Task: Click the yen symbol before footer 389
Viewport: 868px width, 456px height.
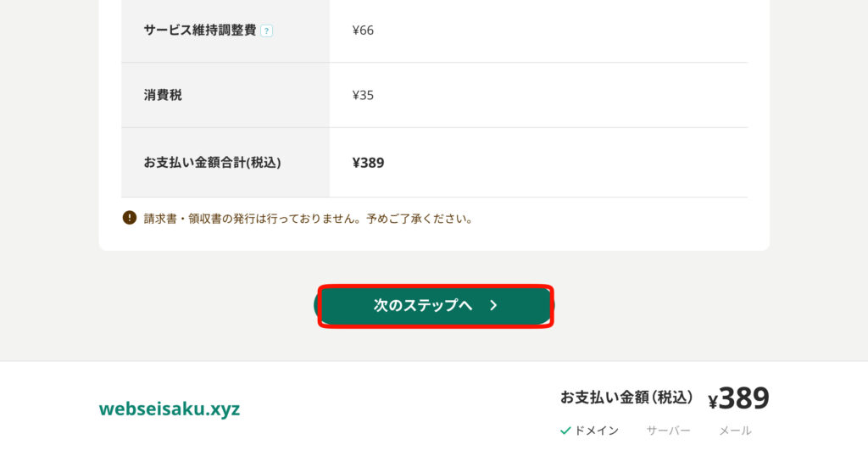Action: click(x=713, y=402)
